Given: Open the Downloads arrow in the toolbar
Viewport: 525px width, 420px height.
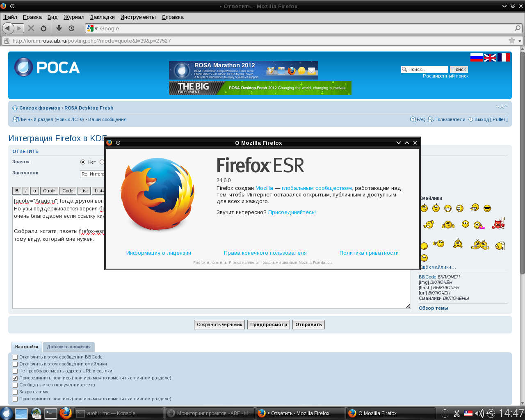Looking at the screenshot, I should pyautogui.click(x=59, y=28).
